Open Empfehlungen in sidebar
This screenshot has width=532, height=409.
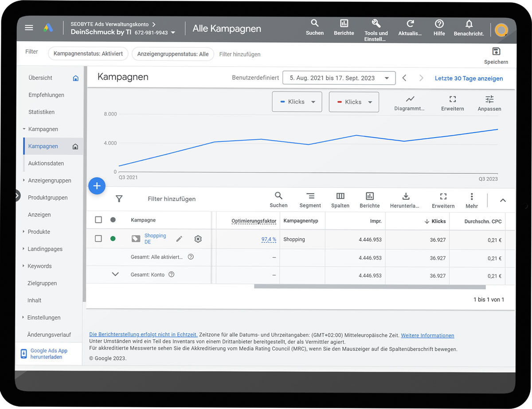click(46, 95)
